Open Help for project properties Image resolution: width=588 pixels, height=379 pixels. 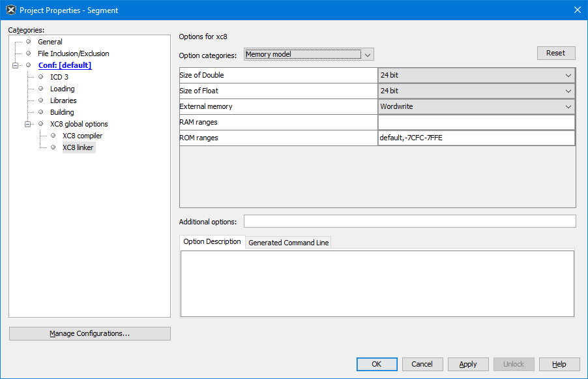(559, 364)
